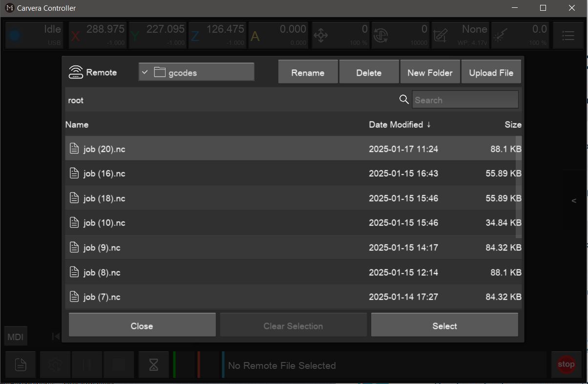The width and height of the screenshot is (588, 384).
Task: Click file icon beside job (9).nc
Action: [x=74, y=247]
